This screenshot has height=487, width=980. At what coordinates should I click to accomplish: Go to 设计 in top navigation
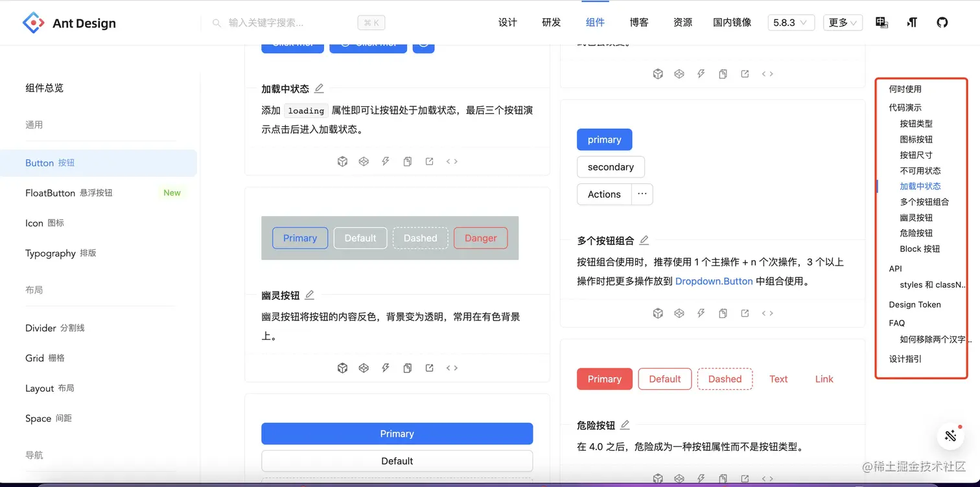click(507, 22)
